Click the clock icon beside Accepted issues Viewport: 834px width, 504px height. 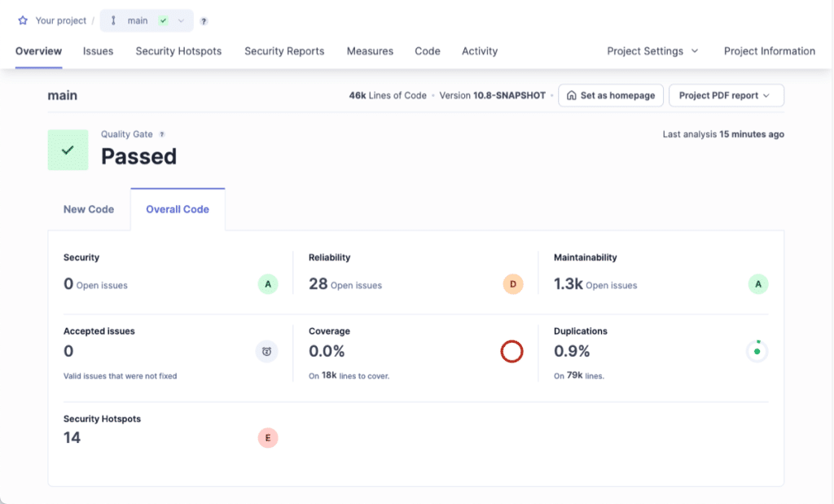click(267, 351)
